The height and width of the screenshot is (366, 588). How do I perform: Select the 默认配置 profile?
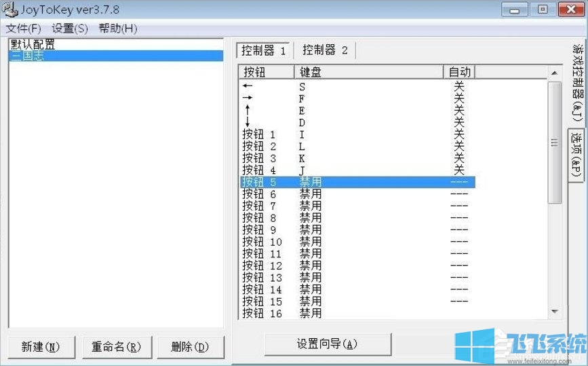pyautogui.click(x=116, y=44)
